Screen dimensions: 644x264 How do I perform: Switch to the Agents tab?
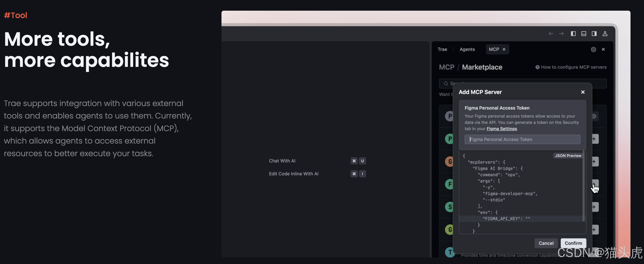pyautogui.click(x=467, y=49)
